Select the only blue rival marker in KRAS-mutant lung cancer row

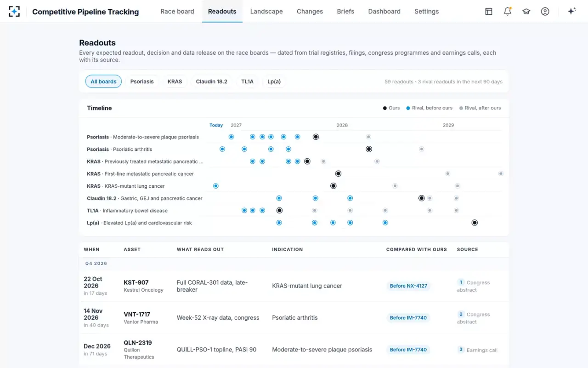pyautogui.click(x=216, y=186)
